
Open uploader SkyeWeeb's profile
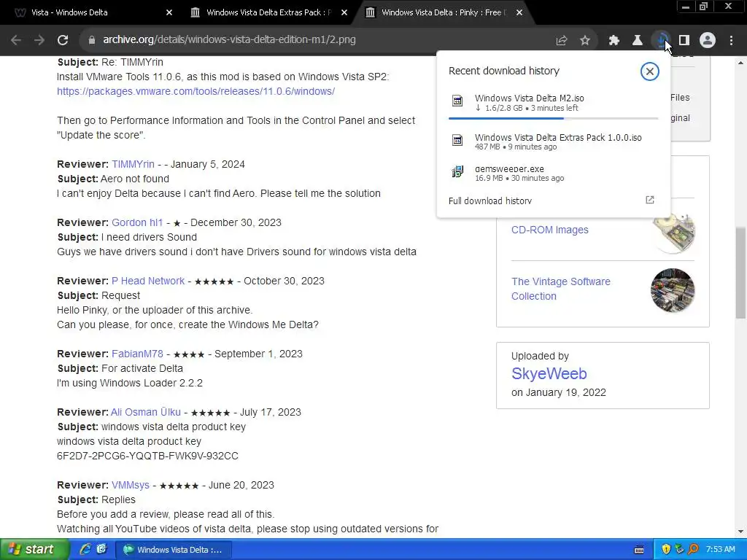549,374
